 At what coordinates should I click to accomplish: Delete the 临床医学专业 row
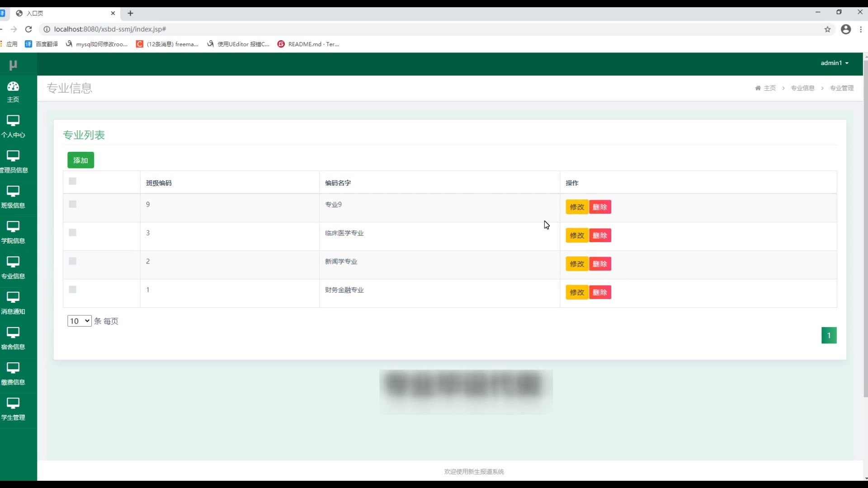pyautogui.click(x=600, y=235)
